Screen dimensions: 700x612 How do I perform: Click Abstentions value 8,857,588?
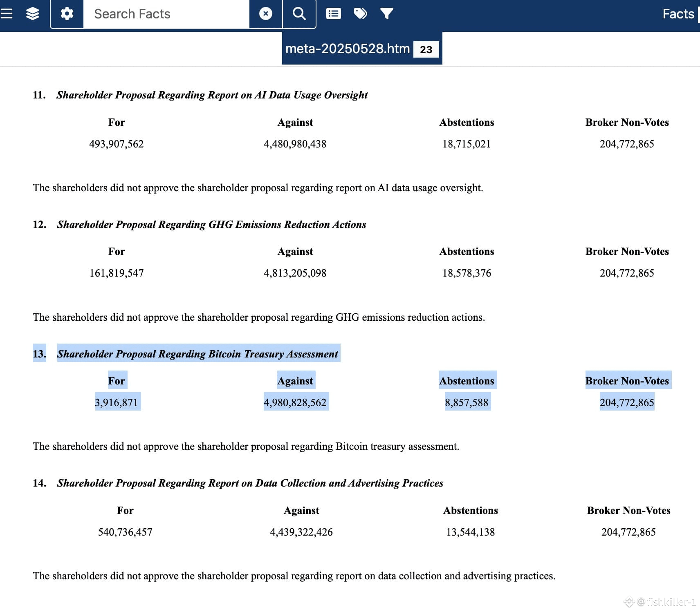(x=467, y=402)
